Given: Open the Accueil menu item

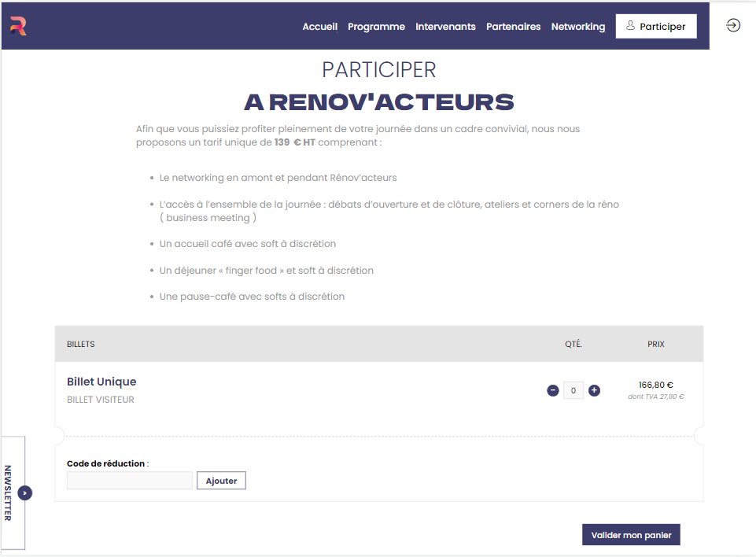Looking at the screenshot, I should click(x=319, y=27).
